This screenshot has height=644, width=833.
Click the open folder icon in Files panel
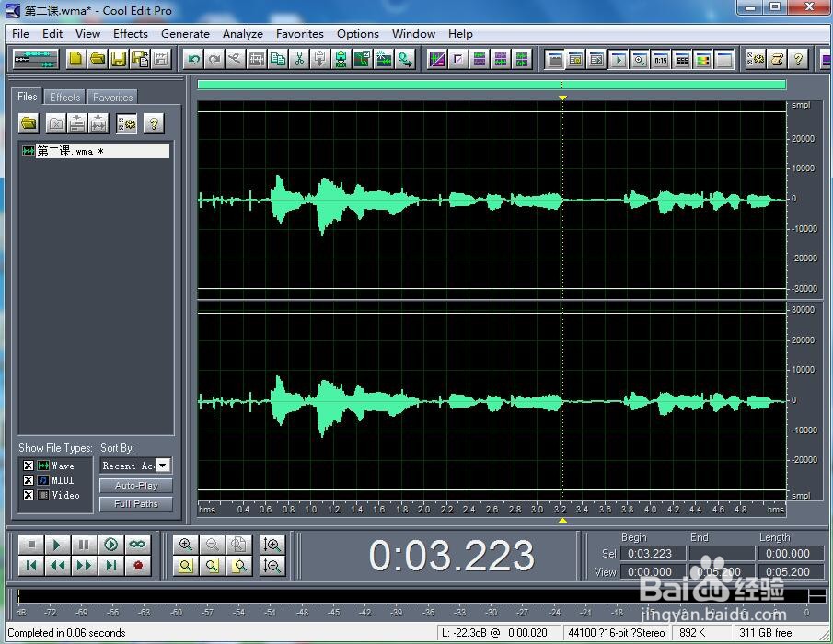(29, 124)
